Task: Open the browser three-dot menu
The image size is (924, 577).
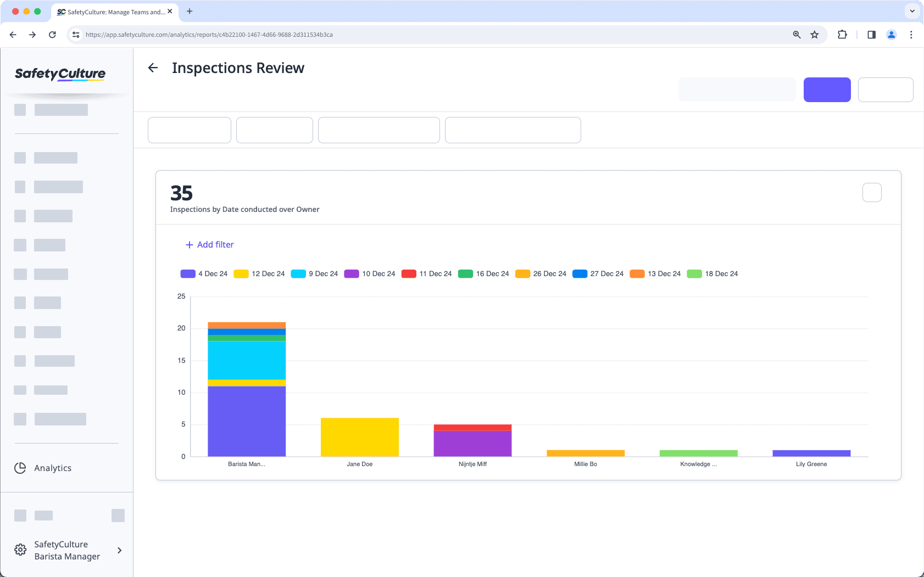Action: click(x=911, y=34)
